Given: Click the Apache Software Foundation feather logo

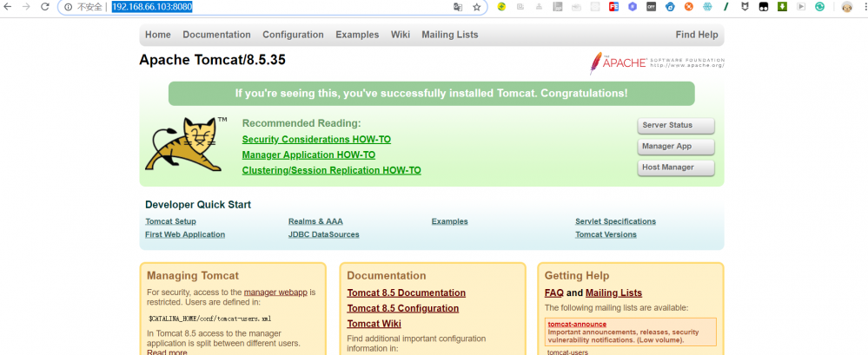Looking at the screenshot, I should [x=657, y=62].
